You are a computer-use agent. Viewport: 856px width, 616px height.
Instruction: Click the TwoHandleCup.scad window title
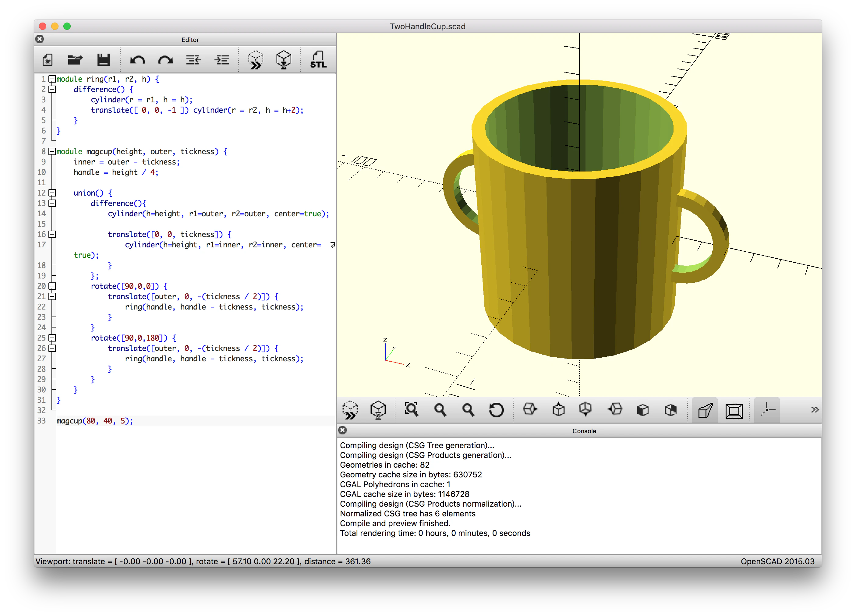[428, 27]
